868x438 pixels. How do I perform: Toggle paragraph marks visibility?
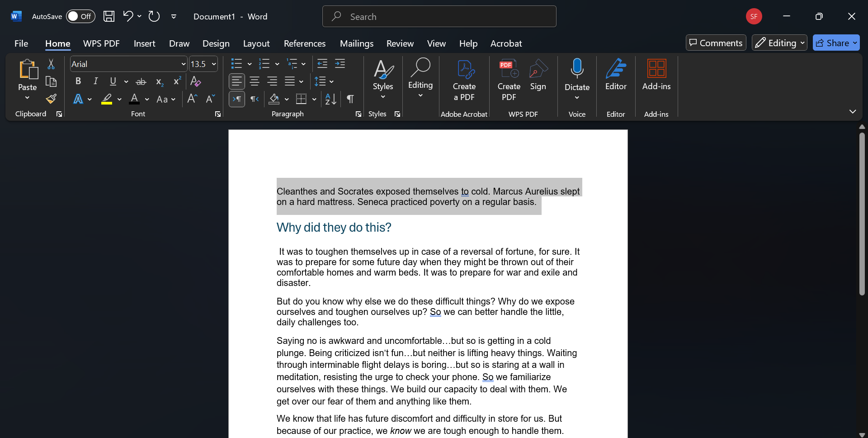click(350, 99)
